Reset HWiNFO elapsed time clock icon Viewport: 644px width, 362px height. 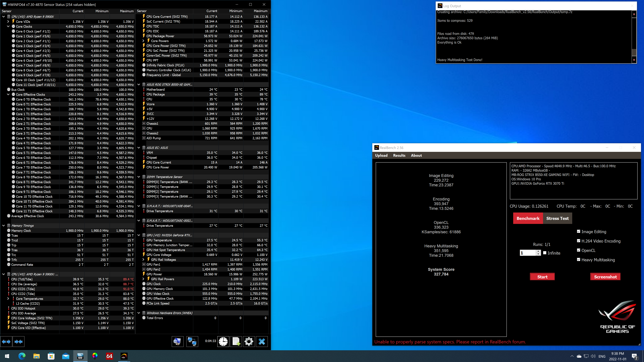click(223, 341)
